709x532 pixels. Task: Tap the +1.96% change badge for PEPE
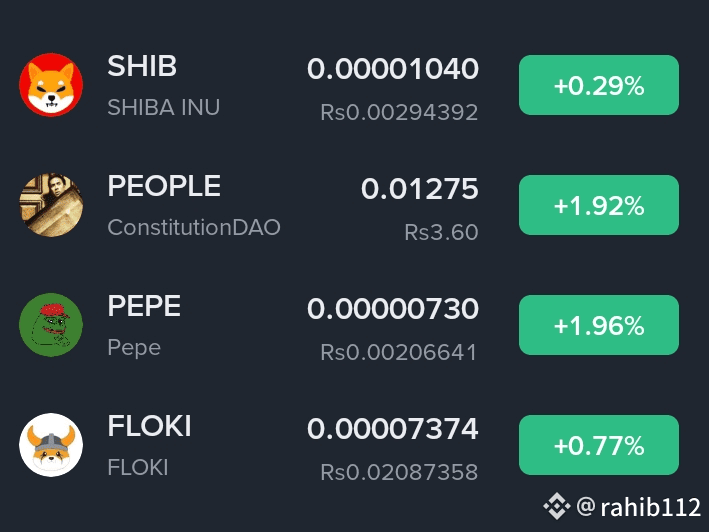click(x=599, y=325)
